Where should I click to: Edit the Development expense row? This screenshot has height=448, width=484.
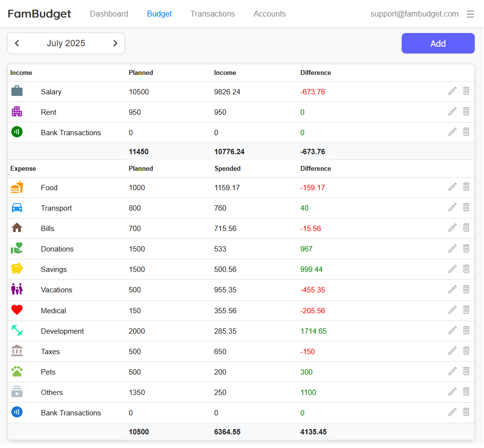pos(452,330)
